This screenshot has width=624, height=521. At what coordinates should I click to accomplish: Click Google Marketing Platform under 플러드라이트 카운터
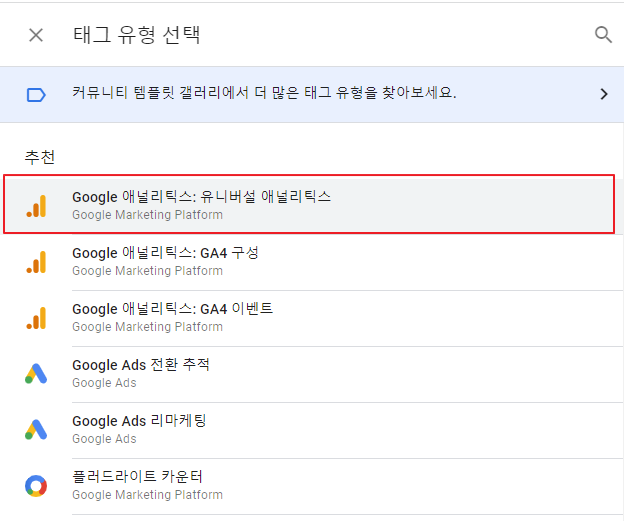click(147, 495)
